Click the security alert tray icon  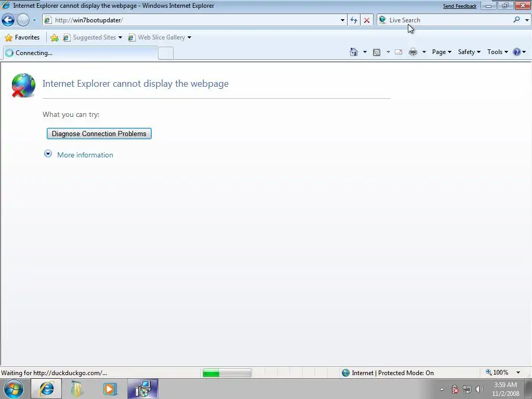tap(455, 389)
